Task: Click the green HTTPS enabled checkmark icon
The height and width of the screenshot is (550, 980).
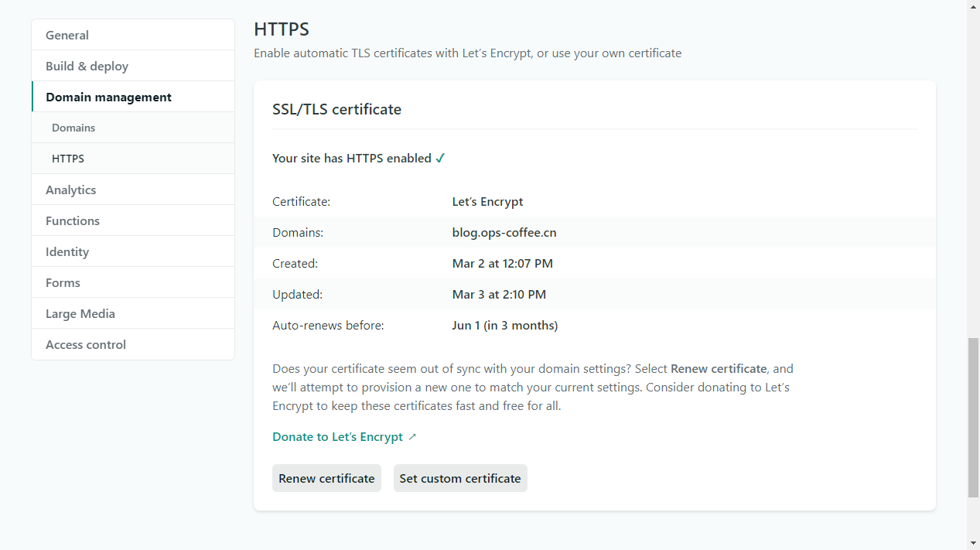Action: pos(440,159)
